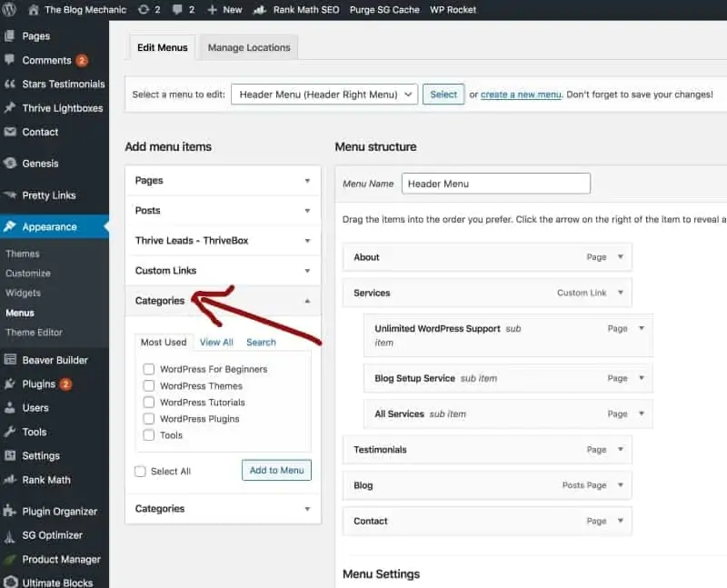Click the Add to Menu button
Image resolution: width=727 pixels, height=588 pixels.
[276, 470]
